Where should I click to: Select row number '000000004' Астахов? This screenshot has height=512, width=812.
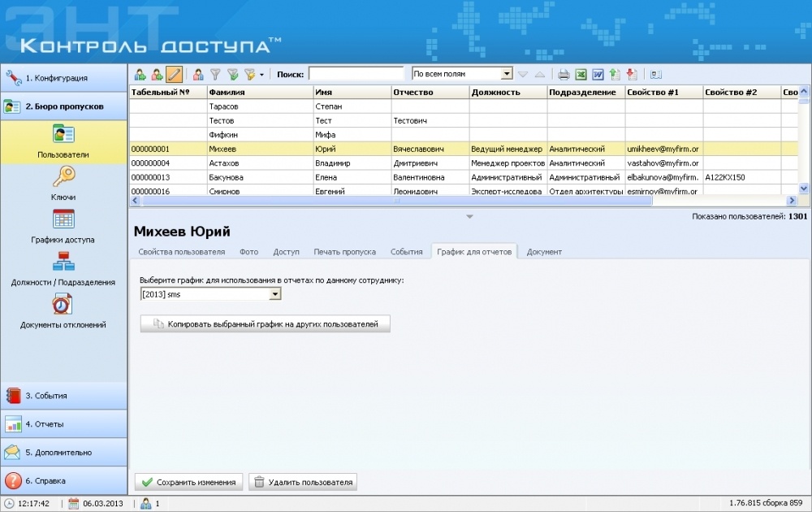pos(168,163)
